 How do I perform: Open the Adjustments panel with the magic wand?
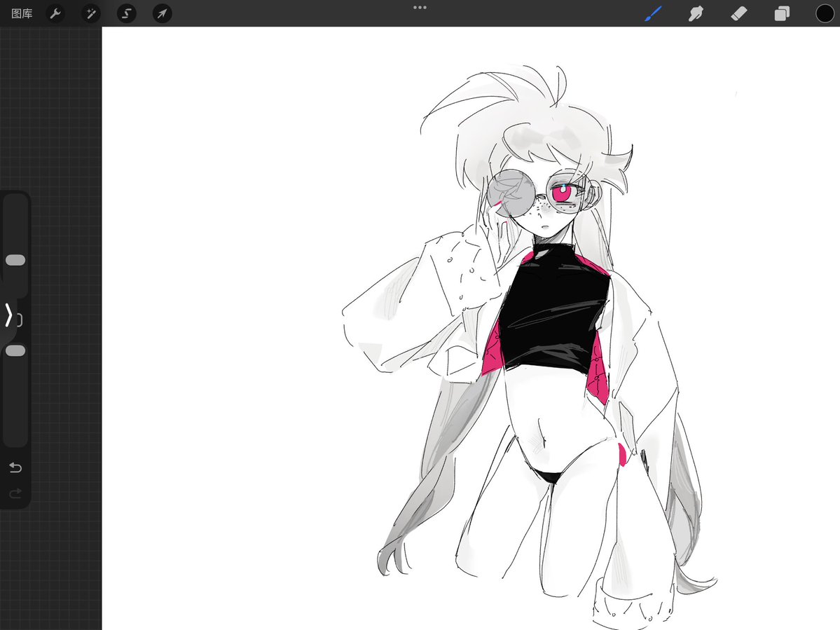[x=90, y=13]
